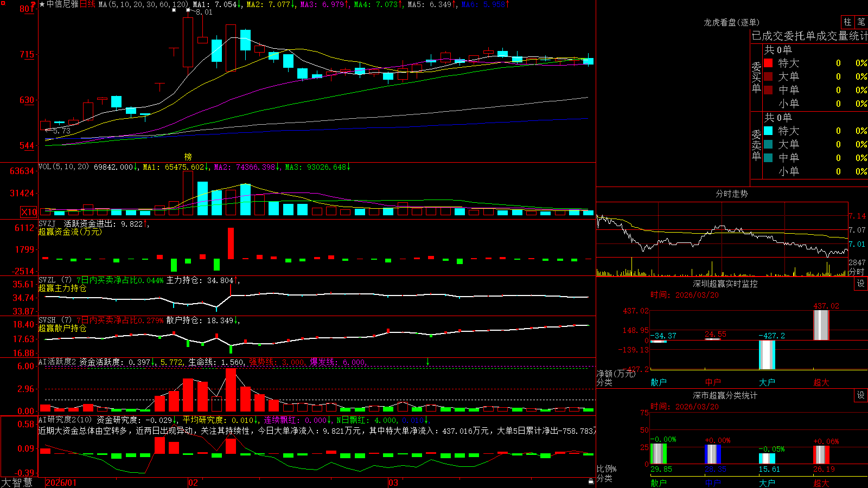Screen dimensions: 868x488
Task: Click the 8.01 high price label
Action: coord(204,12)
